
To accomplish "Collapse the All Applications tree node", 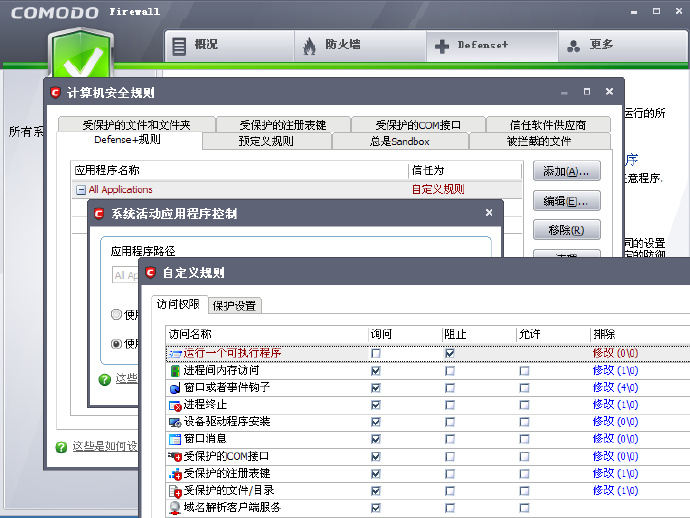I will point(81,190).
